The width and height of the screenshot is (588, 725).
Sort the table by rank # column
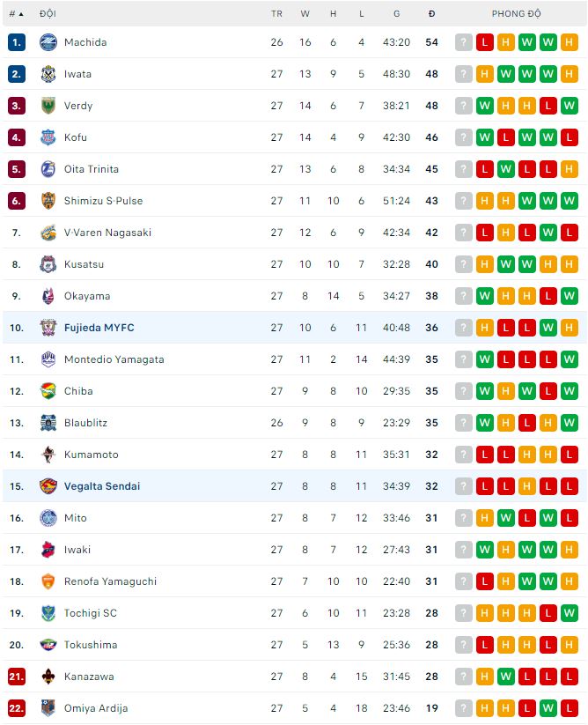(16, 14)
